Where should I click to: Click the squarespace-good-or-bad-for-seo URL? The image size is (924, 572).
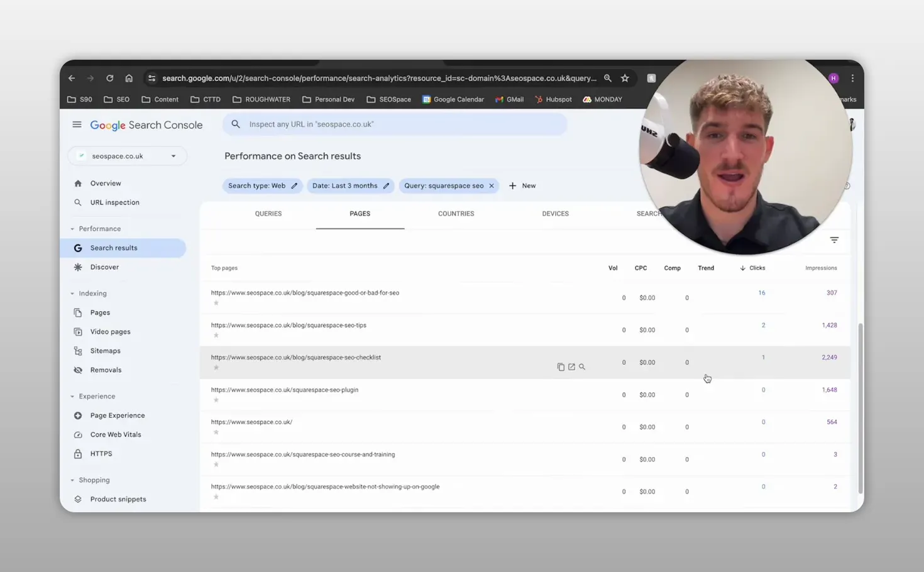tap(305, 293)
